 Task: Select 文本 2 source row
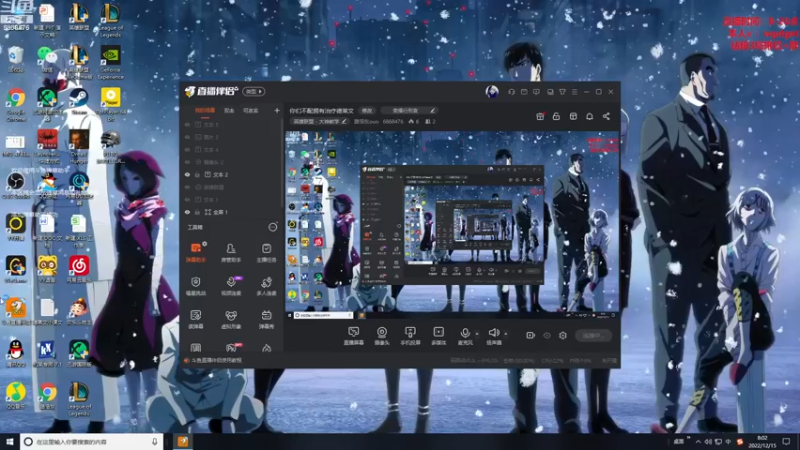(231, 174)
